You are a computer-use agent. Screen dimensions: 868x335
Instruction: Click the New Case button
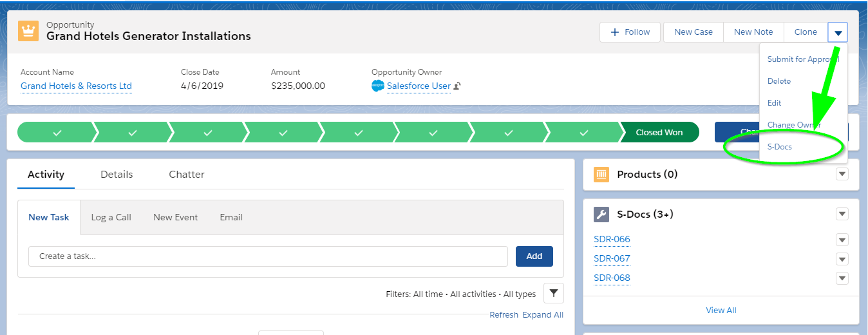[693, 32]
